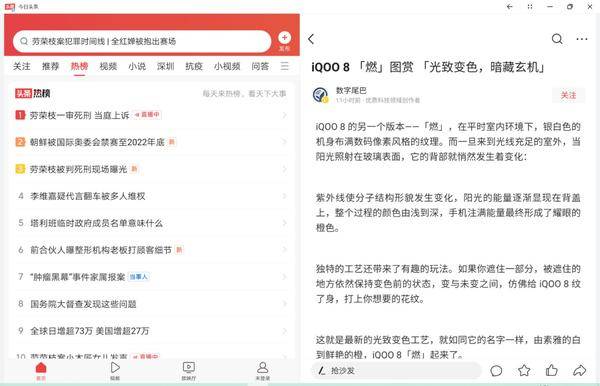Open the 小视频 tab
This screenshot has width=600, height=386.
coord(227,66)
